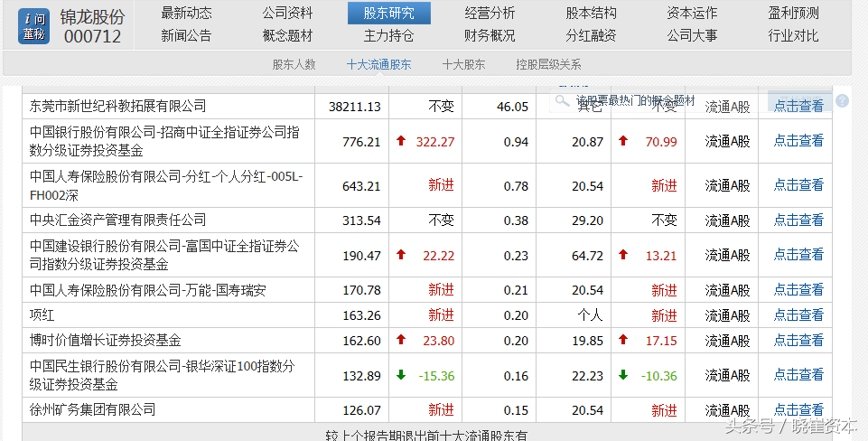
Task: Click holdings value 776.21
Action: point(361,142)
